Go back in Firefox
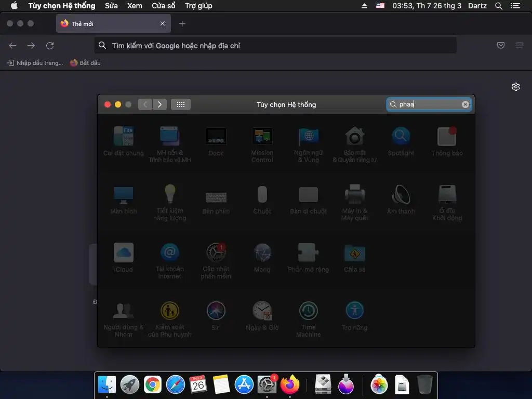This screenshot has width=532, height=399. (12, 46)
